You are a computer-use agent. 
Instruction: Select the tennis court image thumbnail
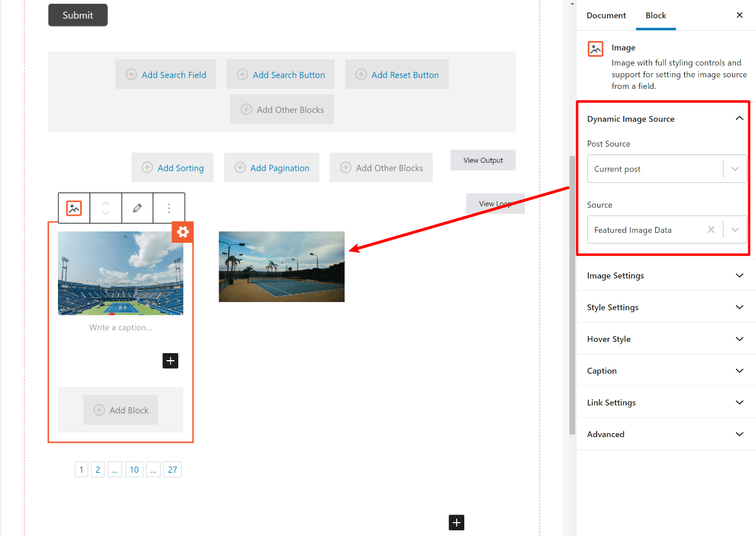click(x=282, y=267)
